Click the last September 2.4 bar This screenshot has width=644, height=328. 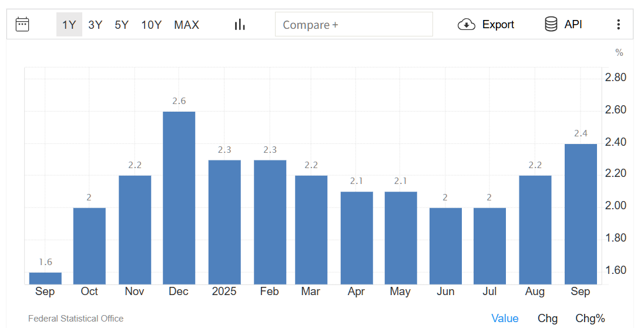[581, 214]
